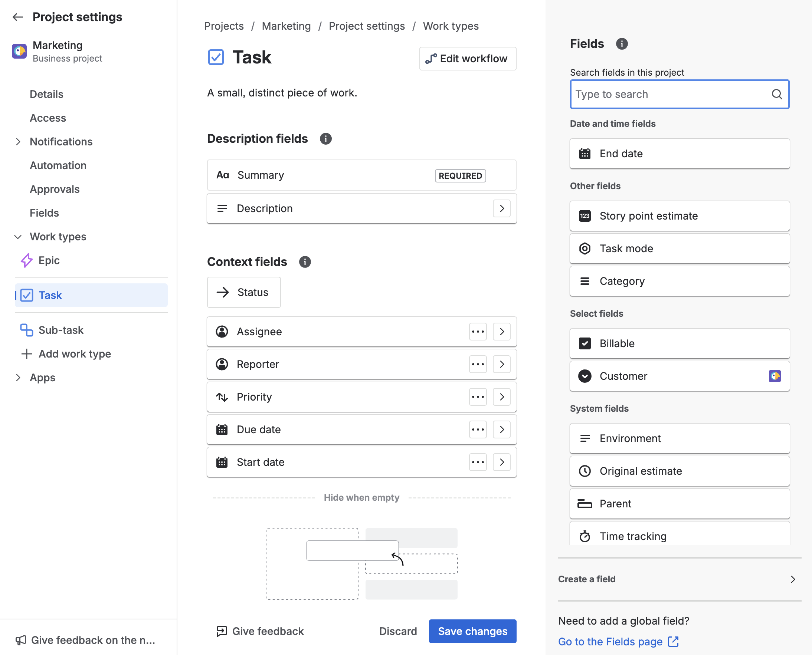Click the Task checkbox icon beside the title
This screenshot has width=812, height=655.
click(x=216, y=57)
